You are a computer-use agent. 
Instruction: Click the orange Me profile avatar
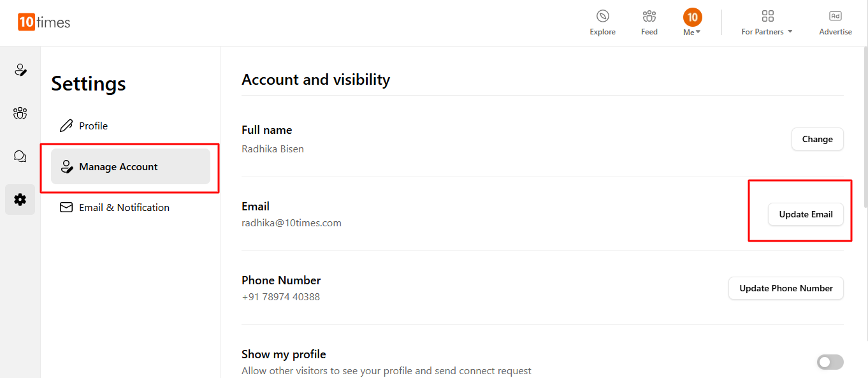pos(692,17)
